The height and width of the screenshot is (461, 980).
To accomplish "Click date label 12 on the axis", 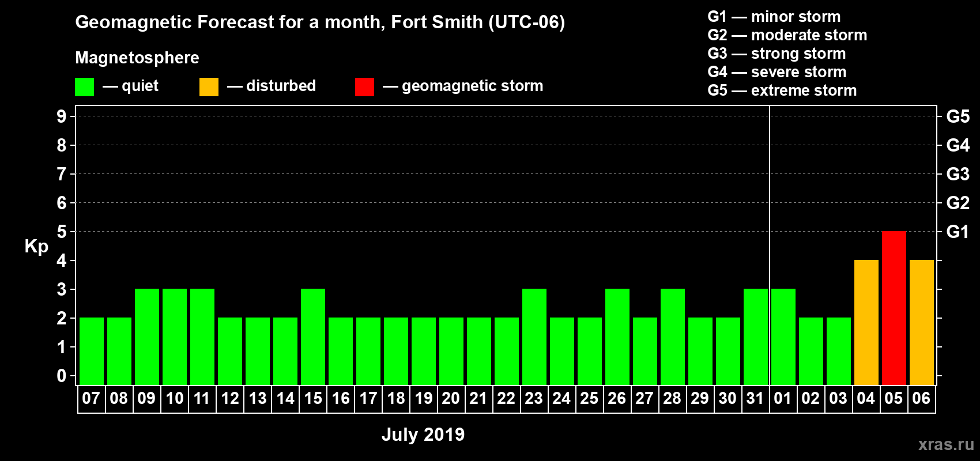I will (x=229, y=399).
